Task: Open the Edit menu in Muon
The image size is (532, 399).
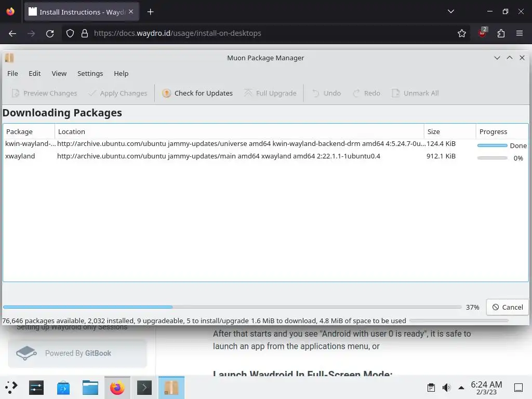Action: pos(35,74)
